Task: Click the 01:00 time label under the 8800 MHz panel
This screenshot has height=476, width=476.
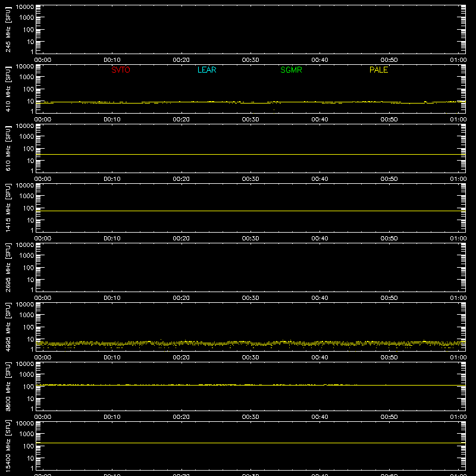Action: (x=458, y=417)
